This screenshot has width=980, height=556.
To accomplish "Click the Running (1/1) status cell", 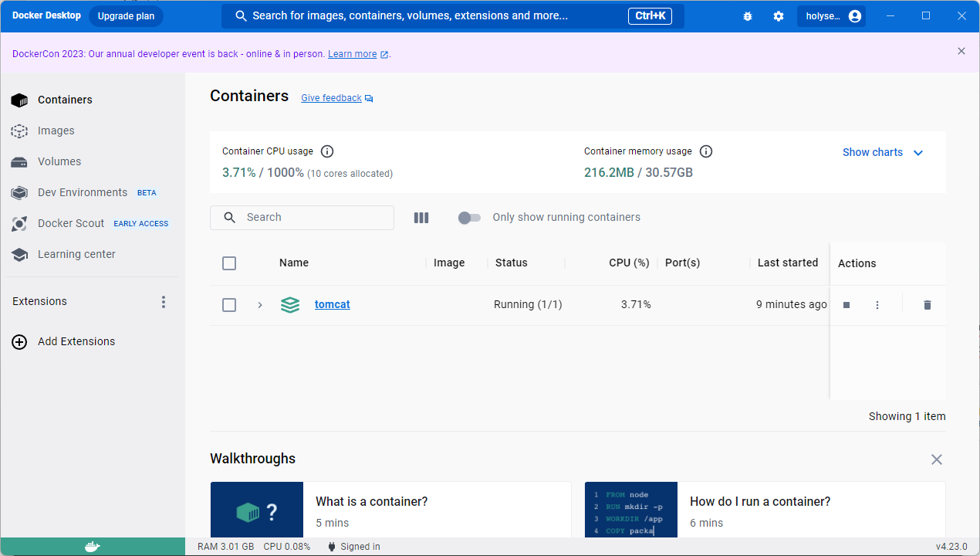I will pyautogui.click(x=528, y=304).
